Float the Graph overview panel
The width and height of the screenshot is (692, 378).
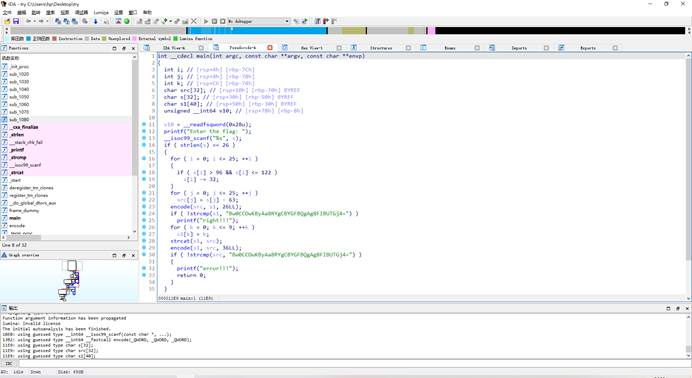(x=124, y=255)
